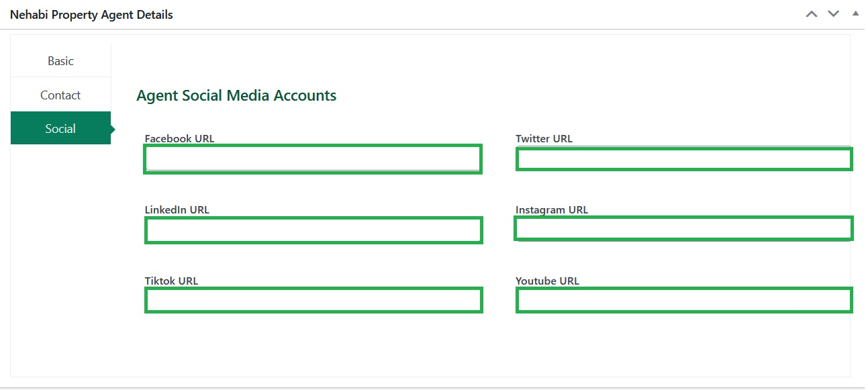Place cursor in Tiktok URL field
The width and height of the screenshot is (868, 390).
coord(314,300)
